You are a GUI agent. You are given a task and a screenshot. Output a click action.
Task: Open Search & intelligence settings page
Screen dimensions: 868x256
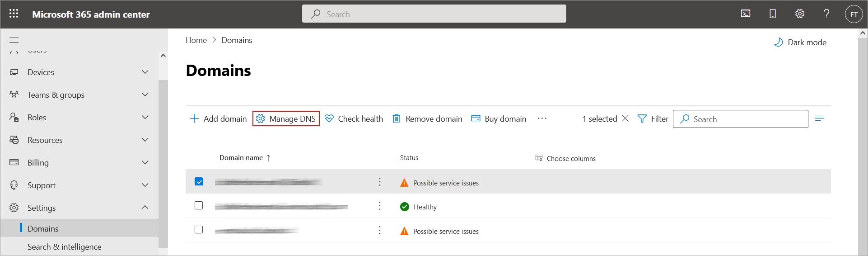(65, 247)
